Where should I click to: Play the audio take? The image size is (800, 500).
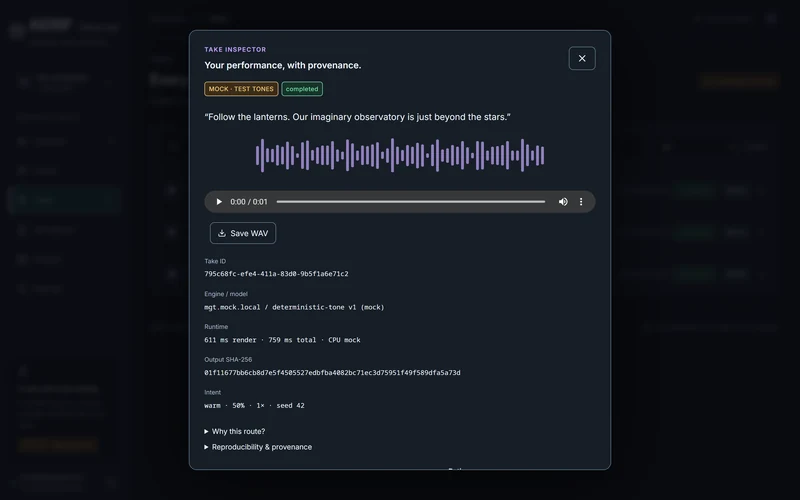(219, 202)
